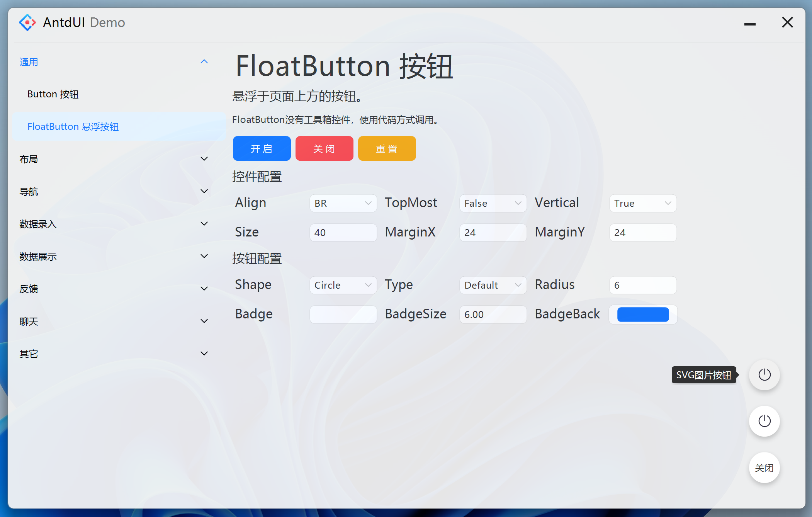Click the round 关闭 float button
The image size is (812, 517).
764,468
